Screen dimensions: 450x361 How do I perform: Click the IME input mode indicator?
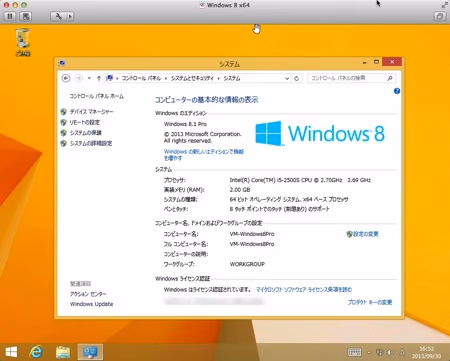click(x=402, y=352)
